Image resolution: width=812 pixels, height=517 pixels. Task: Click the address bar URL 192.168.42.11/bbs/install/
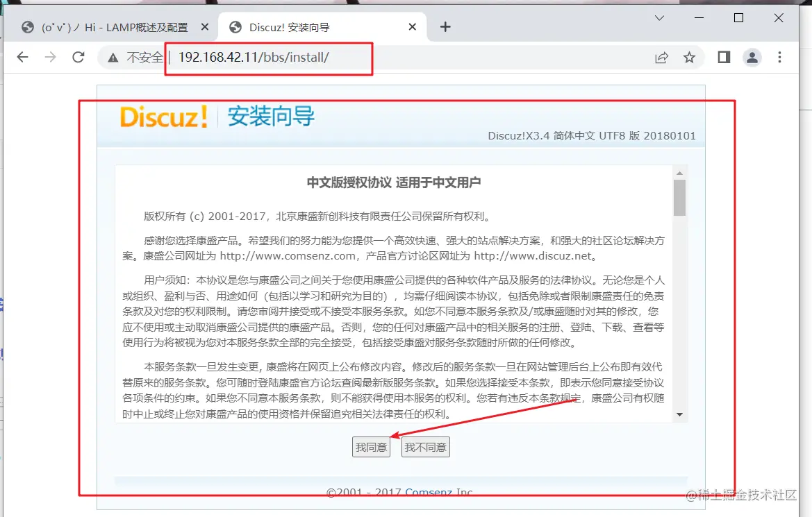[x=254, y=58]
